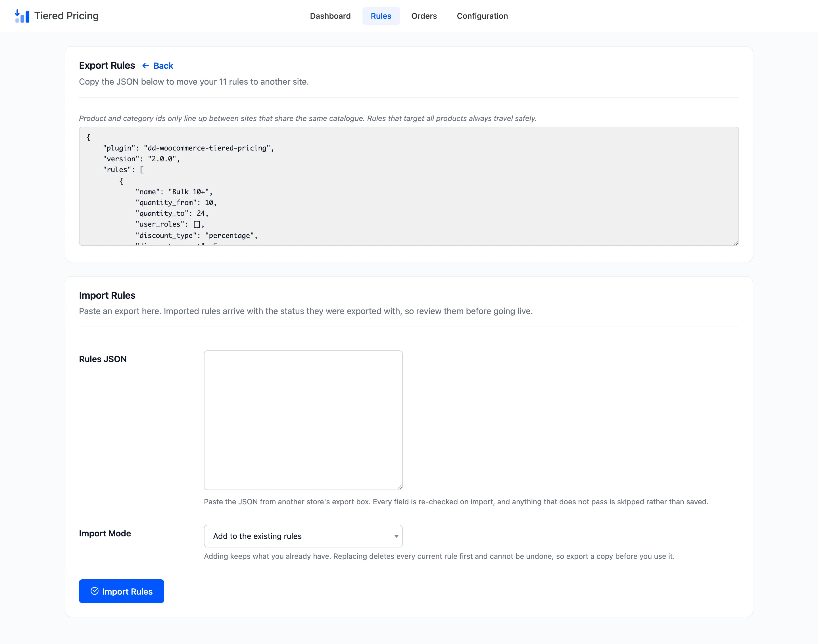
Task: Click the "version": "2.0.0" line in export JSON
Action: pos(141,159)
